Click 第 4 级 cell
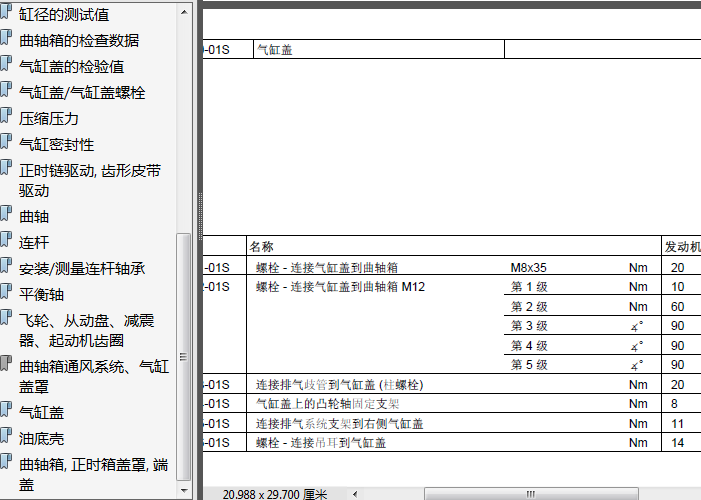Image resolution: width=701 pixels, height=500 pixels. [529, 345]
